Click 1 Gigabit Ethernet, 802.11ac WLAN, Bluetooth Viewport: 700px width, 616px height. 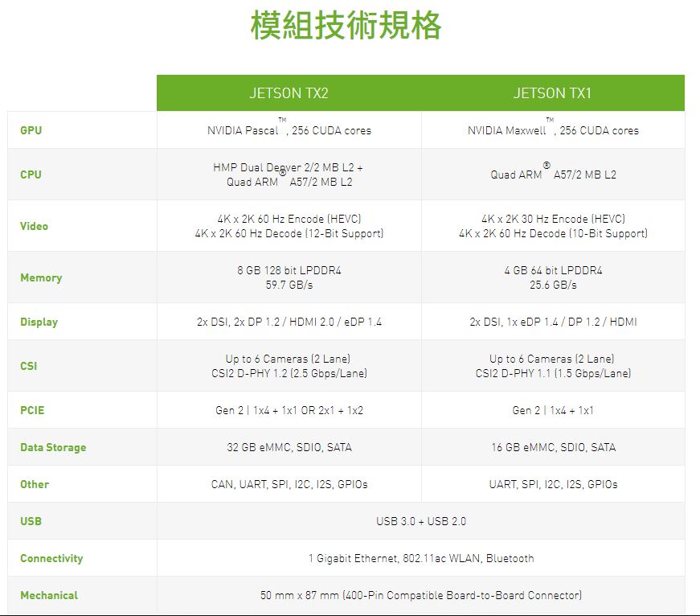pos(421,558)
